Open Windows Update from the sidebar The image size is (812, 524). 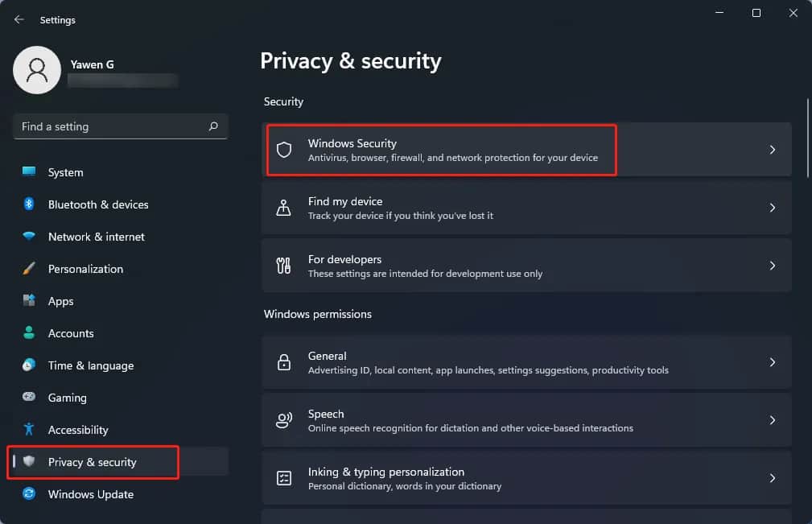coord(90,494)
